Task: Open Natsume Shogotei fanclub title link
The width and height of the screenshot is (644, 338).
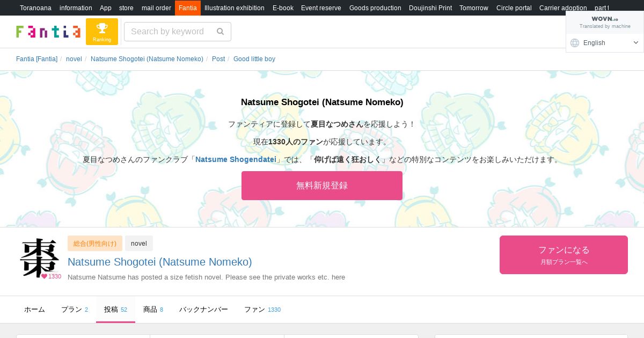Action: 160,262
